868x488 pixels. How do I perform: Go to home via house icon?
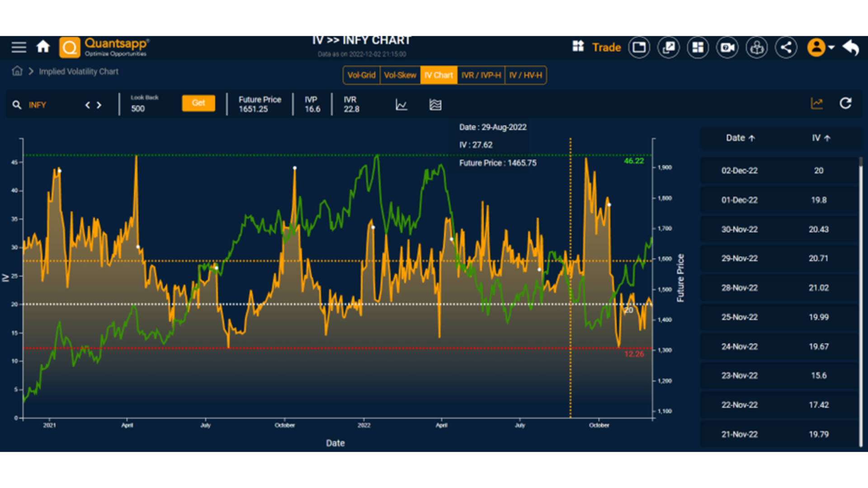pos(43,47)
